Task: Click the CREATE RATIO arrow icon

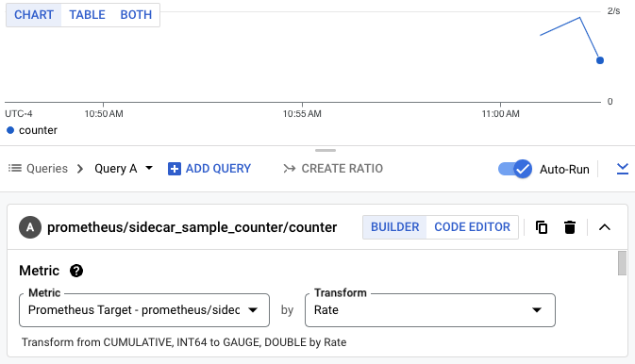Action: (x=289, y=169)
